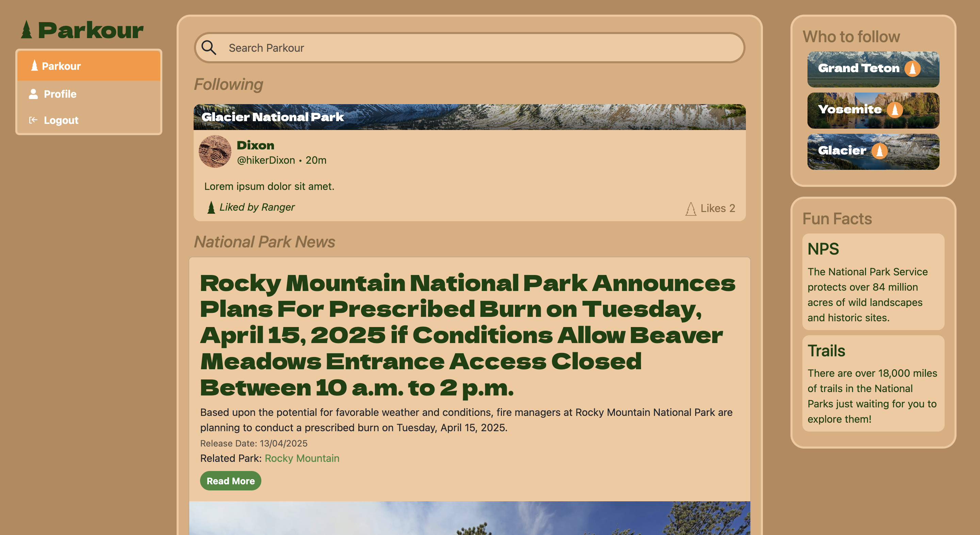Click the search magnifier icon
The image size is (980, 535).
[x=209, y=48]
